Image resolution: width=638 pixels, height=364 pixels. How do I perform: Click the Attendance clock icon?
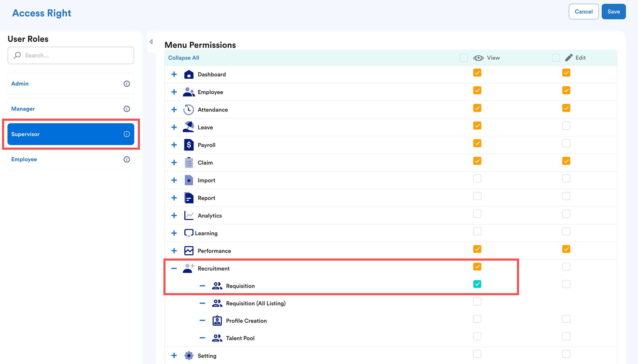189,110
